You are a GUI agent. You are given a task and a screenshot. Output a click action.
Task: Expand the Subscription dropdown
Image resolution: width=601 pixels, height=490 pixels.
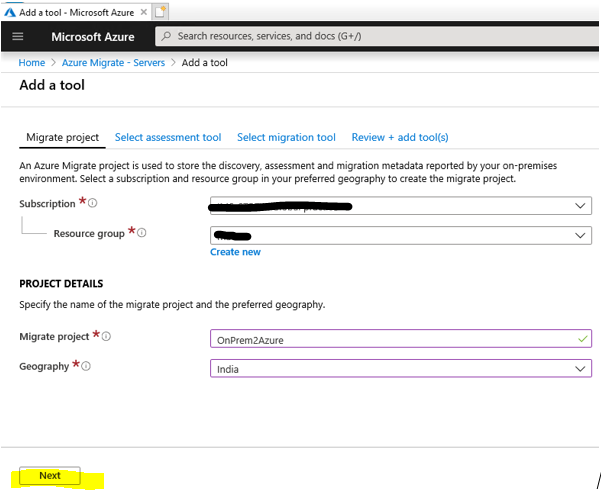401,206
